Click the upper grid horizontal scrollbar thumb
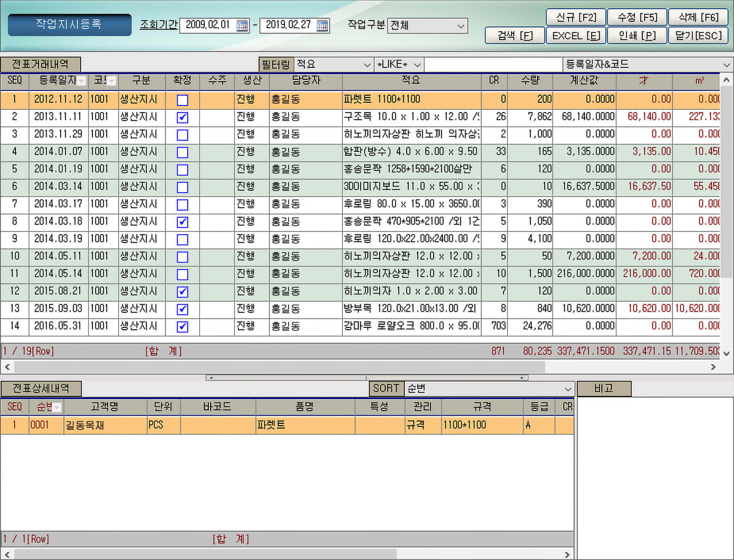 tap(280, 367)
